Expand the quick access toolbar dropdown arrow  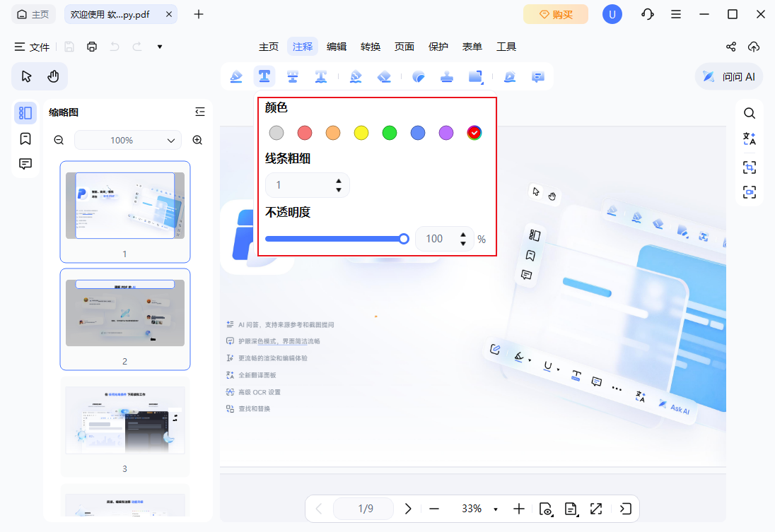(160, 47)
